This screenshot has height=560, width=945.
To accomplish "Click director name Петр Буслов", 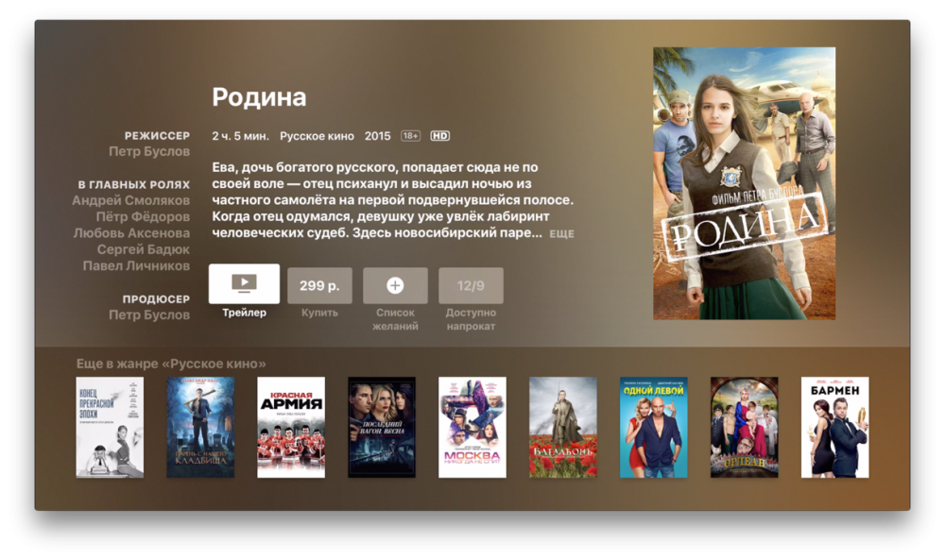I will 149,152.
